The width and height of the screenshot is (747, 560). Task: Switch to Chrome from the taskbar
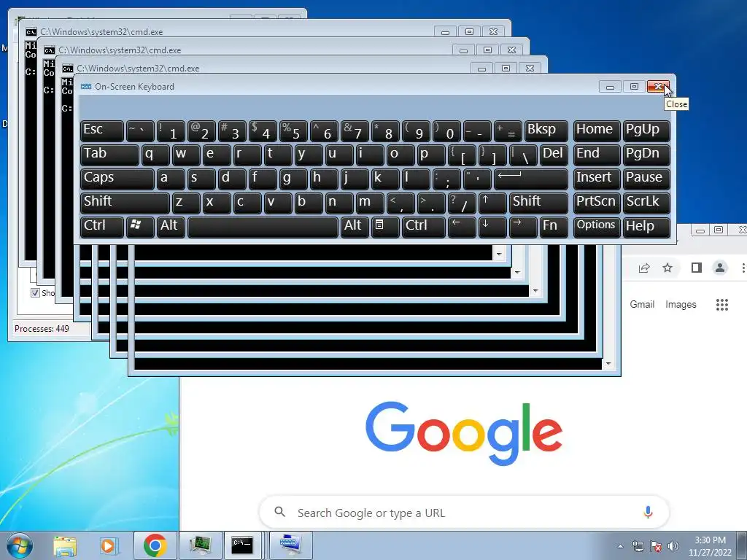155,545
